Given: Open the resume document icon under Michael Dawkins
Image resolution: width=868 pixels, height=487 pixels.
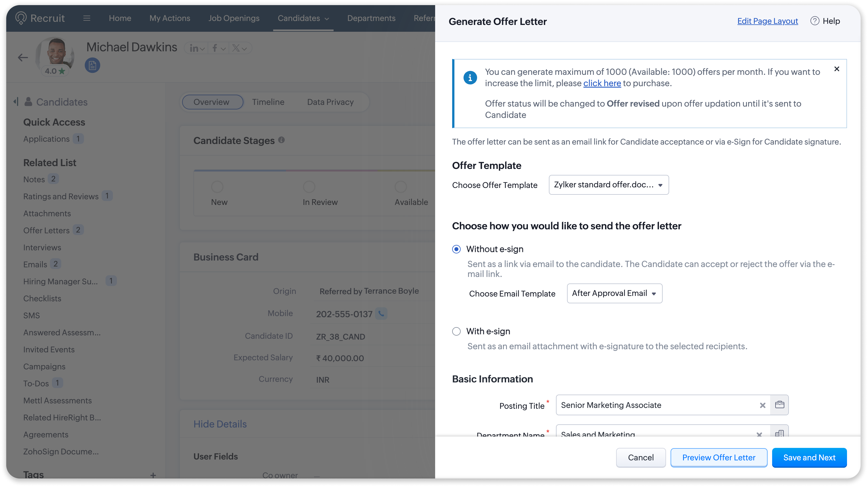Looking at the screenshot, I should (x=92, y=65).
